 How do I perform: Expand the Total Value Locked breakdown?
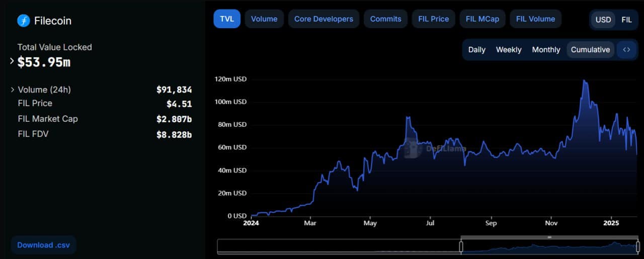(12, 61)
